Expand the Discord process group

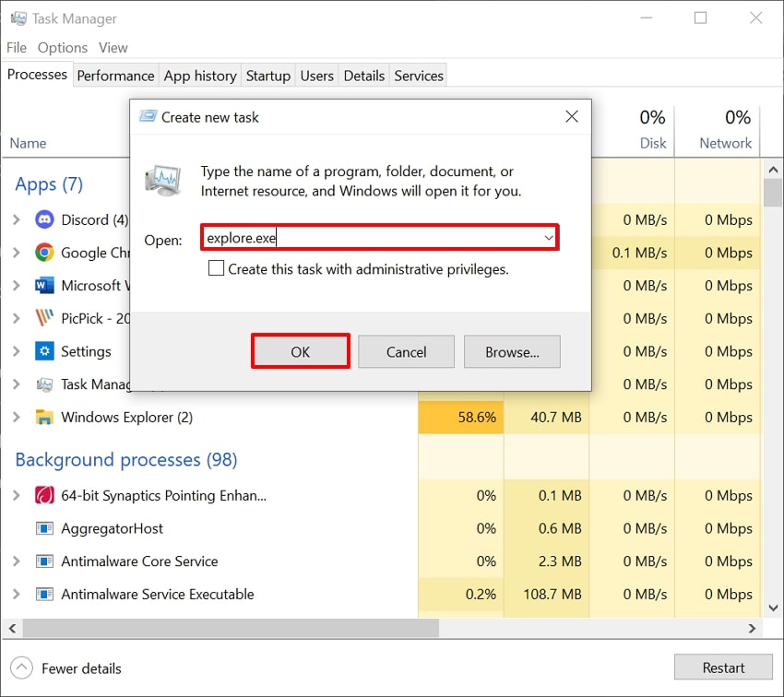pos(18,219)
